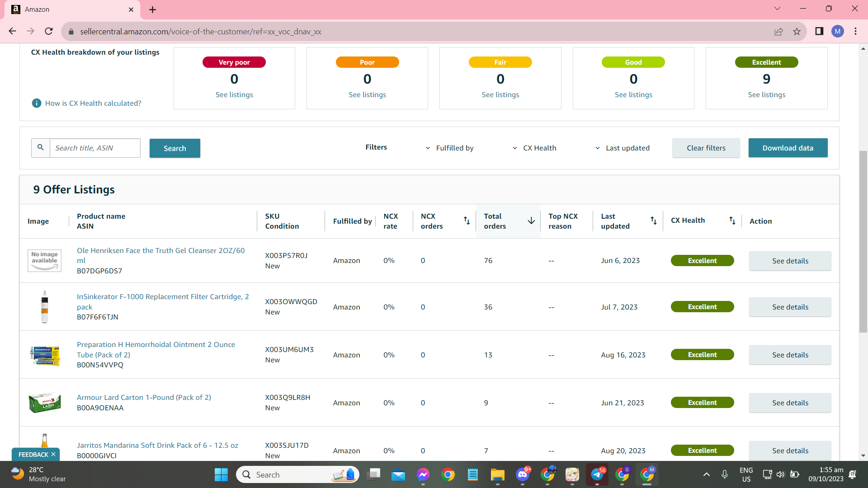
Task: Switch to the Amazon browser tab
Action: click(72, 9)
